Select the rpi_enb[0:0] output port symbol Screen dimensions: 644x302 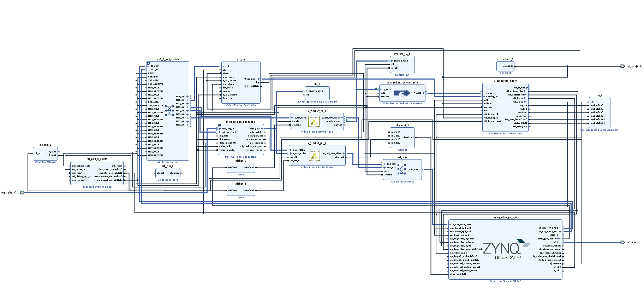point(622,66)
